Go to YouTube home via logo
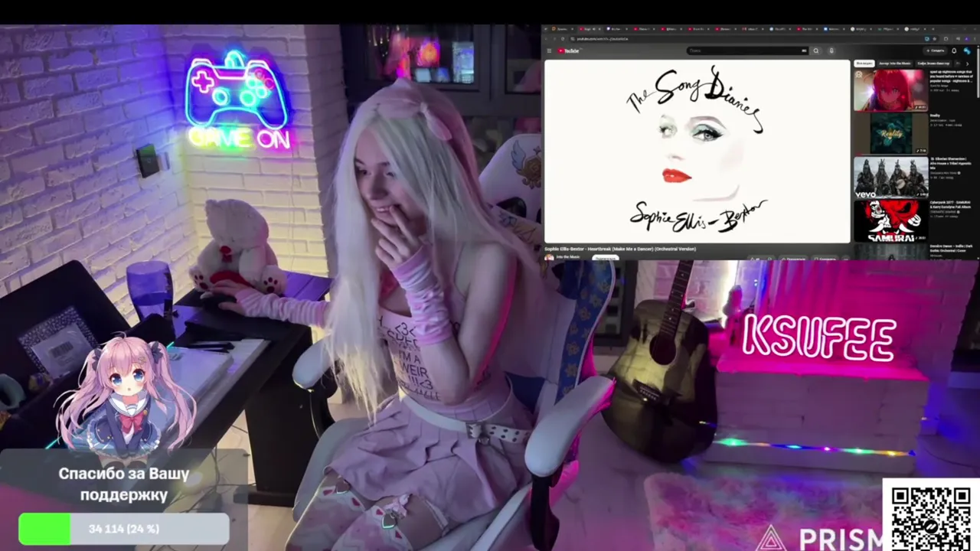The height and width of the screenshot is (551, 980). pyautogui.click(x=567, y=51)
